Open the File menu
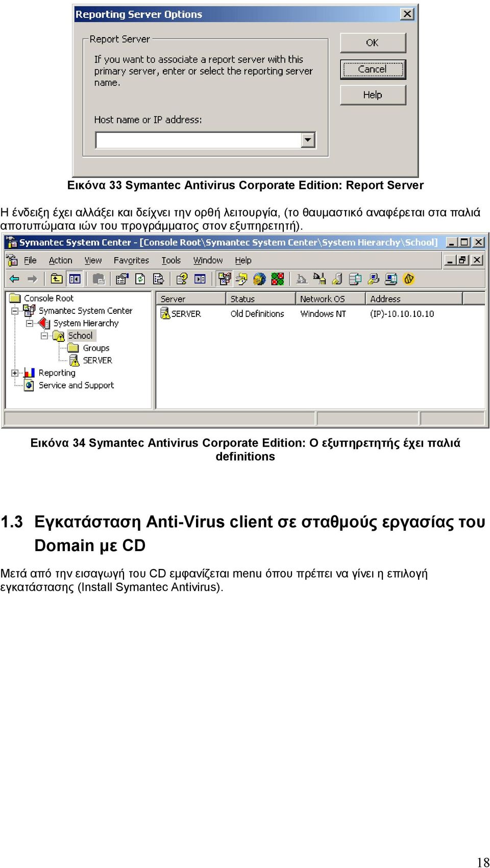The image size is (490, 868). (30, 260)
